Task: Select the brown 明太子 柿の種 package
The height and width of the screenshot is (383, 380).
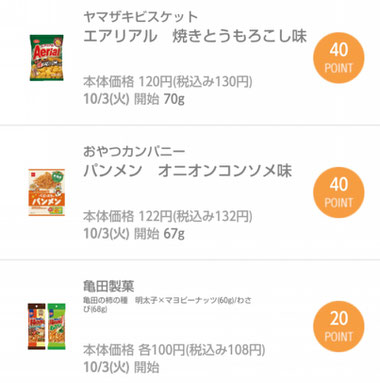Action: (37, 326)
